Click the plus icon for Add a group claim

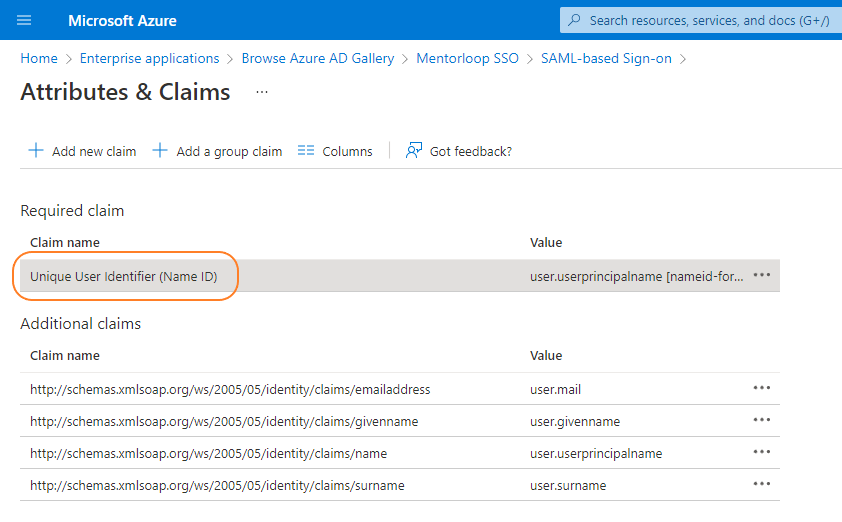[x=159, y=150]
